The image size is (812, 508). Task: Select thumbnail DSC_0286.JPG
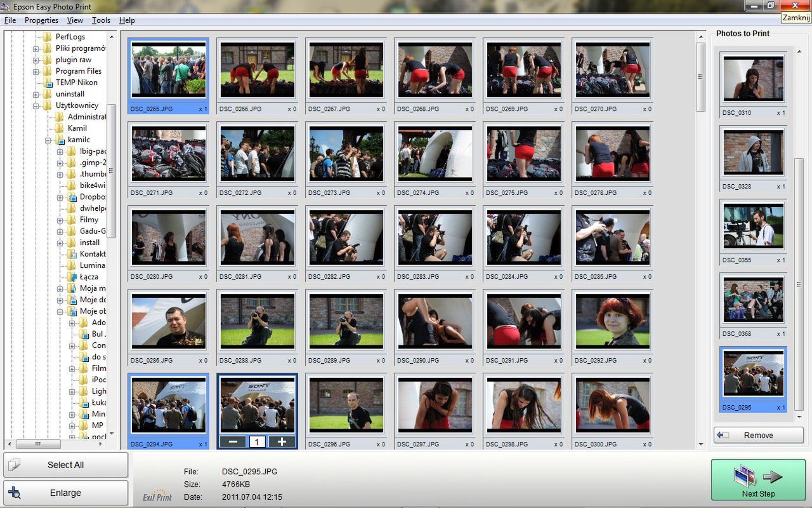coord(169,328)
